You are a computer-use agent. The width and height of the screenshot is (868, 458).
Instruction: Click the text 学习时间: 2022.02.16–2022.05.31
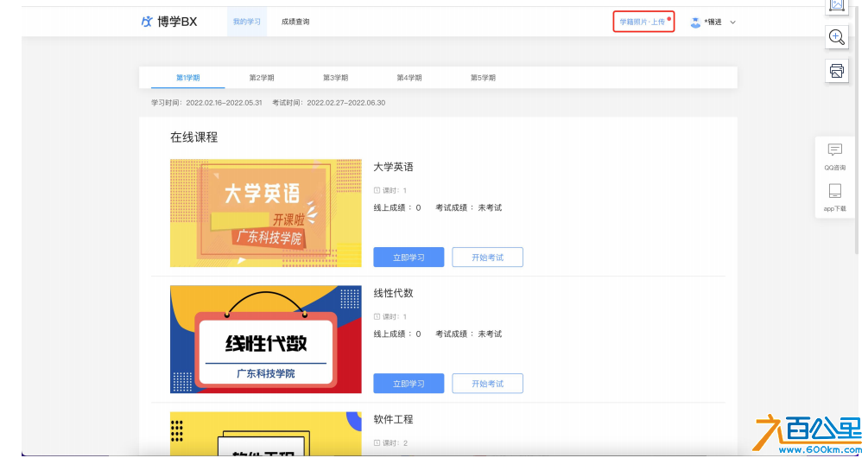[x=206, y=103]
